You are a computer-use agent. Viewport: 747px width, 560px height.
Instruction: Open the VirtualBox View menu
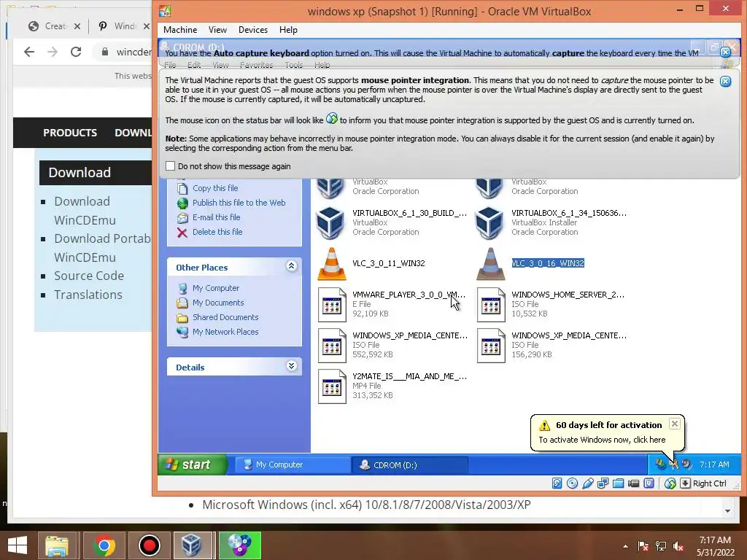[x=217, y=29]
